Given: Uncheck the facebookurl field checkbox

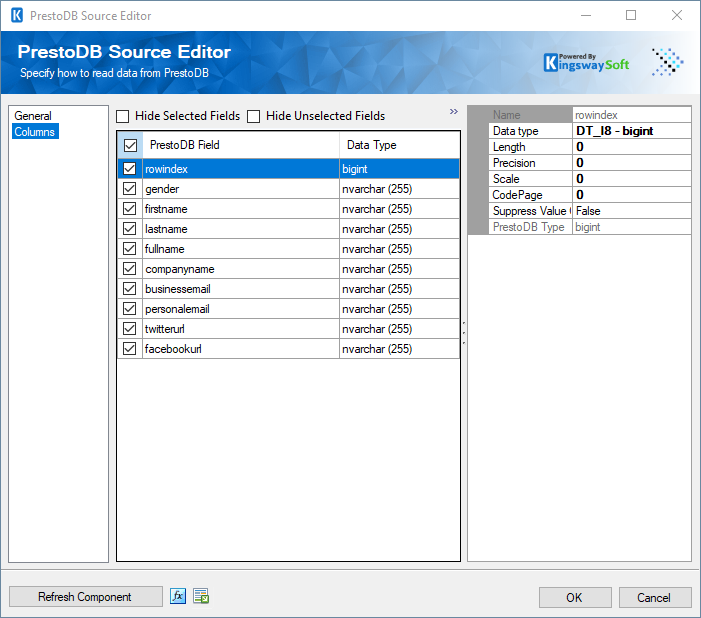Looking at the screenshot, I should [x=130, y=349].
